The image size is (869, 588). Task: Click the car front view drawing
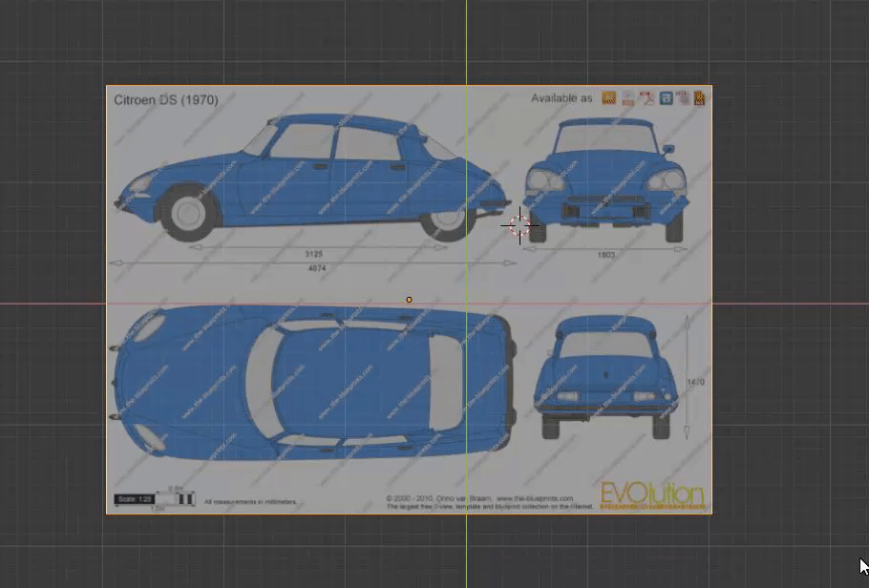[605, 179]
